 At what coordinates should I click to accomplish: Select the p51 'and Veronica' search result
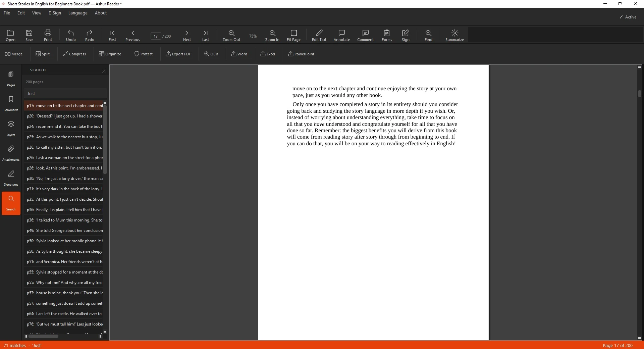[63, 262]
